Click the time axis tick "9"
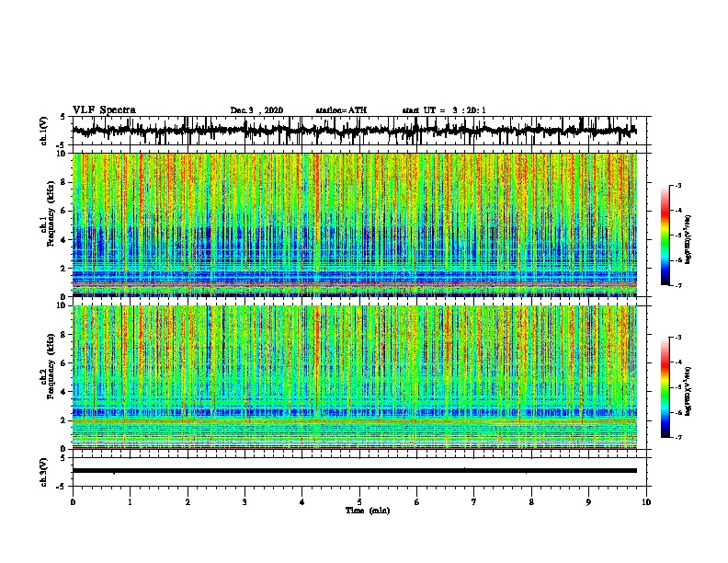The height and width of the screenshot is (563, 728). tap(588, 502)
